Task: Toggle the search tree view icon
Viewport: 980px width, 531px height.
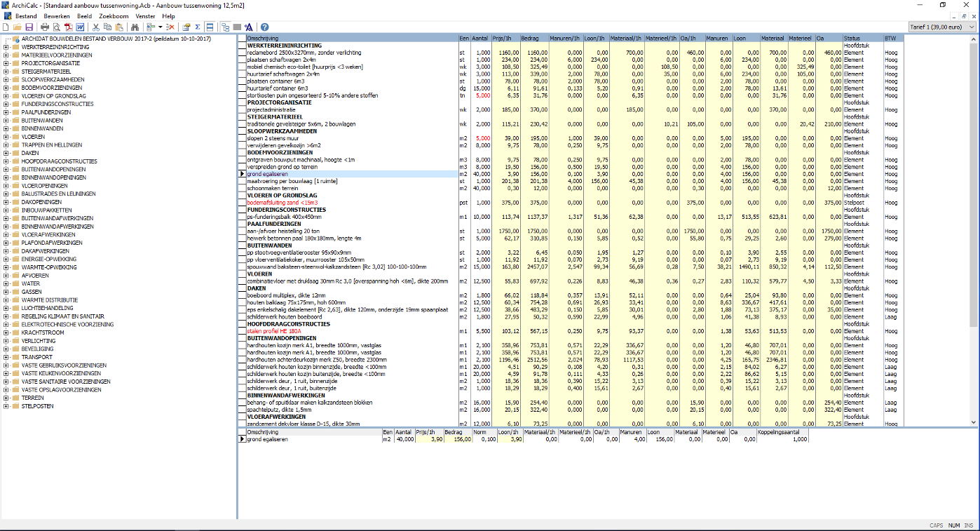Action: pyautogui.click(x=226, y=27)
